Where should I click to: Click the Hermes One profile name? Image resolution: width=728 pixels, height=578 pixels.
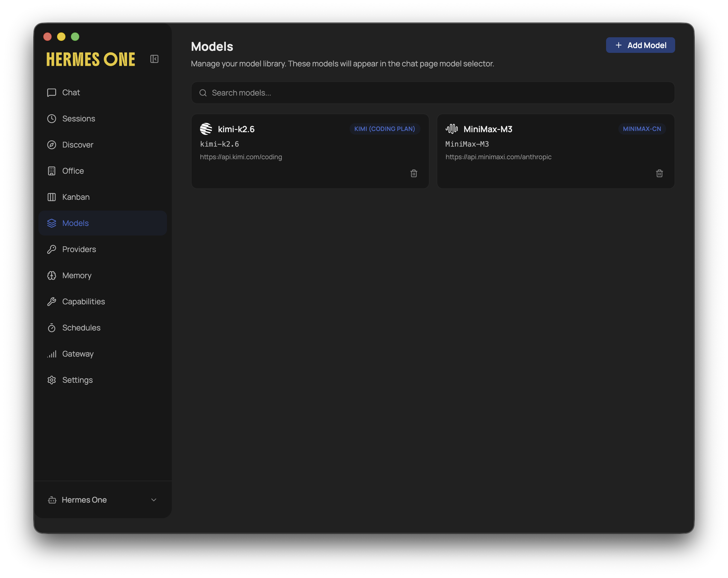click(x=84, y=500)
